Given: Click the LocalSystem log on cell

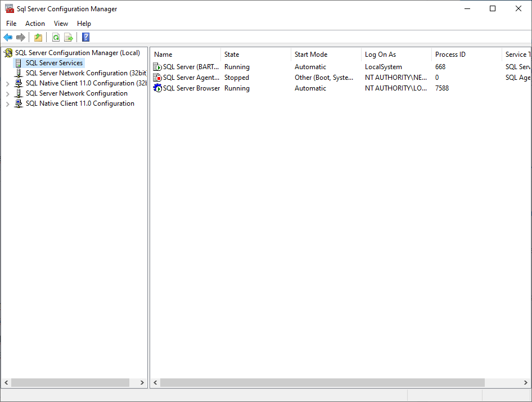Looking at the screenshot, I should (384, 67).
